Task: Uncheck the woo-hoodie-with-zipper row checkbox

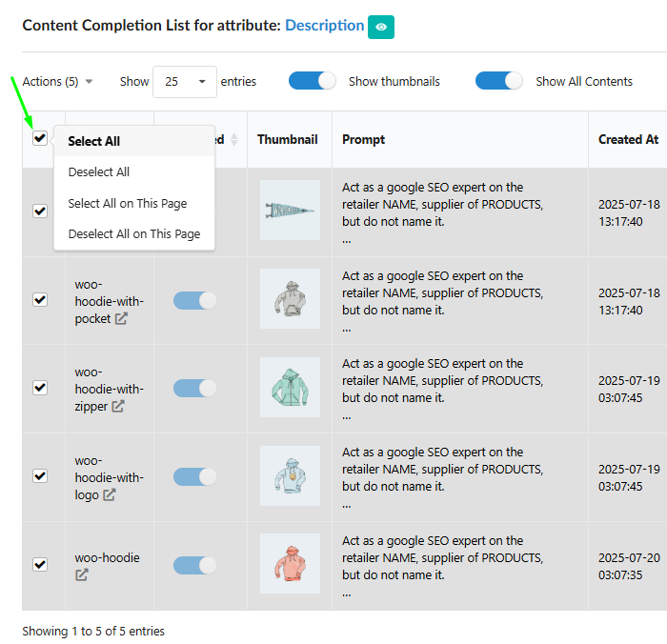Action: click(40, 388)
